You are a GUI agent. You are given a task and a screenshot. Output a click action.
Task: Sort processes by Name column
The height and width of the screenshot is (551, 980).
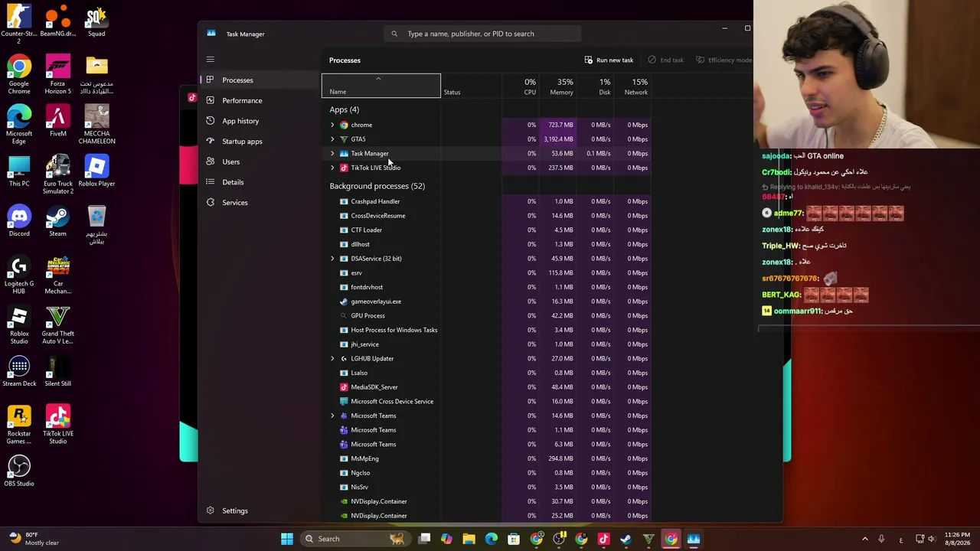[381, 86]
